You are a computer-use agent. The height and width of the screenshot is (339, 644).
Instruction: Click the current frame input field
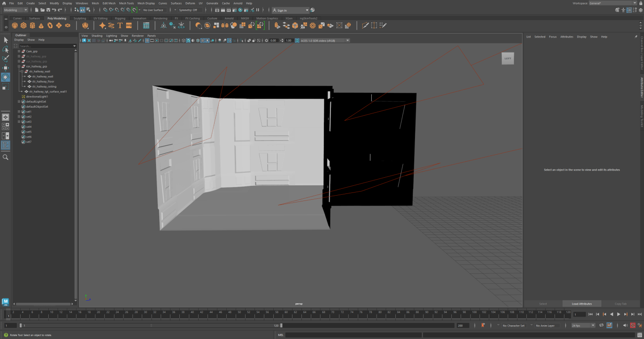coord(579,314)
